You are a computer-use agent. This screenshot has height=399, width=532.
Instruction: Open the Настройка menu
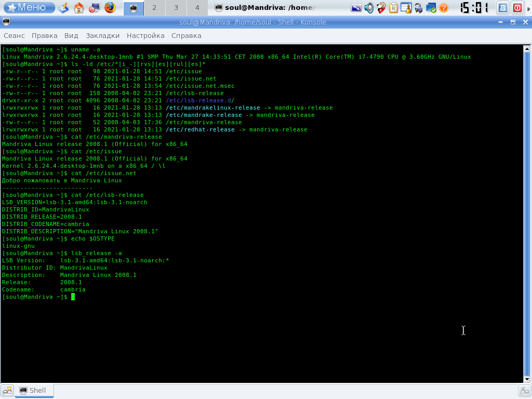[145, 36]
